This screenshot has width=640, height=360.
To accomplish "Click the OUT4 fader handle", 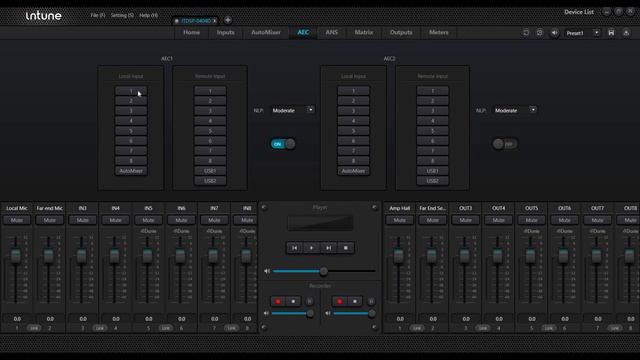I will 498,255.
